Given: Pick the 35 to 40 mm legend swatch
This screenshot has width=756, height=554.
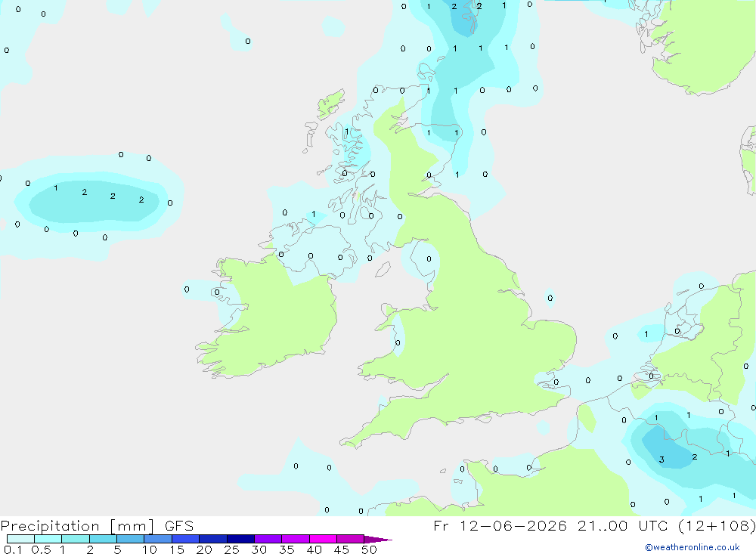Looking at the screenshot, I should click(296, 539).
